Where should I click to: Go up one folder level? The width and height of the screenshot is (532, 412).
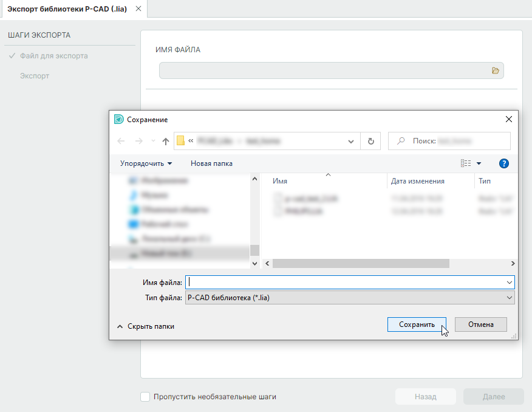[166, 141]
